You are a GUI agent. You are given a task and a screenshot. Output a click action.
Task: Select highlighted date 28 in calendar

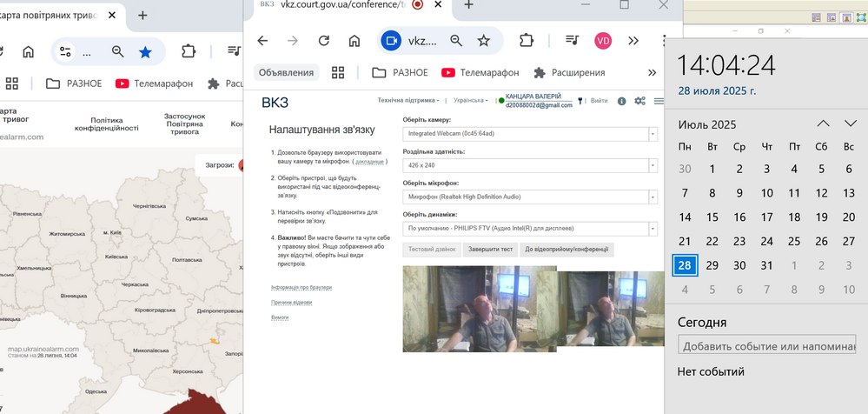[x=685, y=265]
